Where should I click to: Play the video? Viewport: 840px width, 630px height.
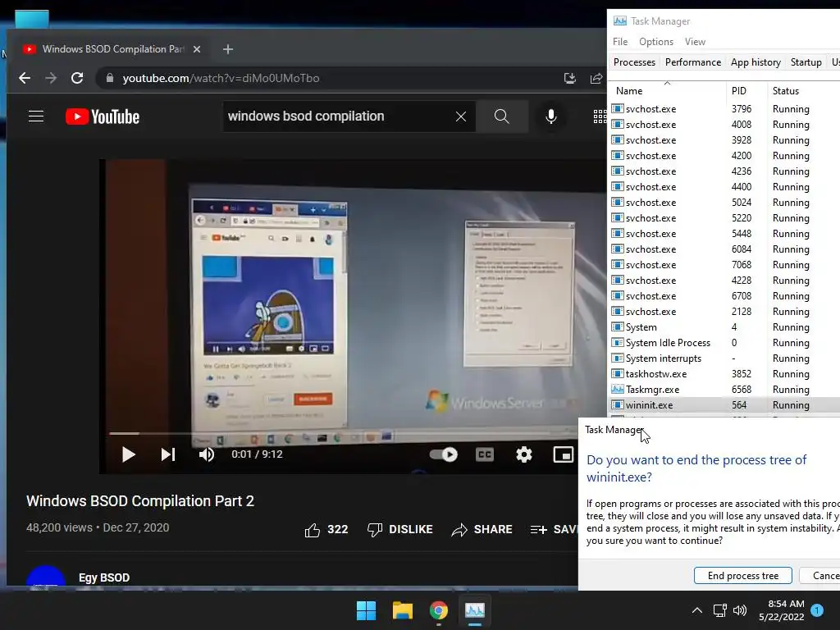click(x=129, y=454)
